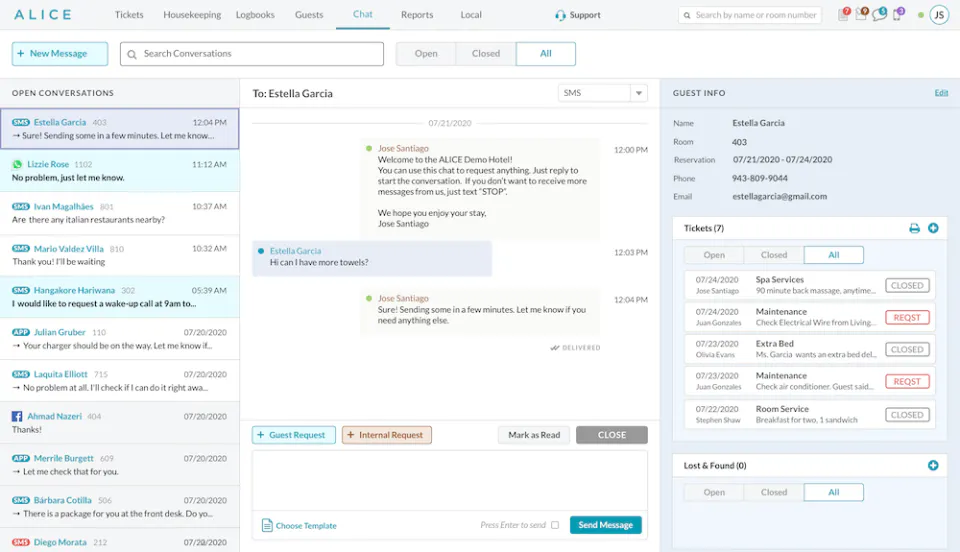
Task: Open the JS user avatar
Action: (x=939, y=15)
